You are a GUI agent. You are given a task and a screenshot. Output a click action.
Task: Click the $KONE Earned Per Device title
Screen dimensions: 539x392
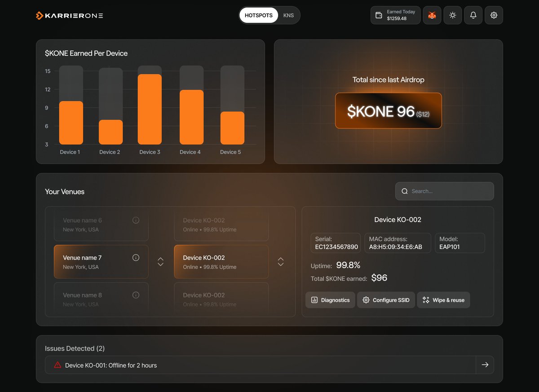86,53
